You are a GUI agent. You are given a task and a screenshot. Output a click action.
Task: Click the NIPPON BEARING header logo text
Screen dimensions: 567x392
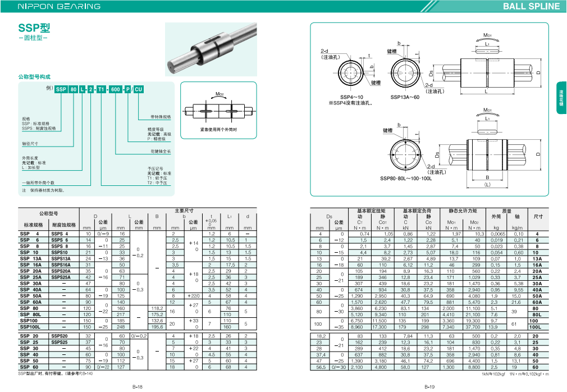60,7
